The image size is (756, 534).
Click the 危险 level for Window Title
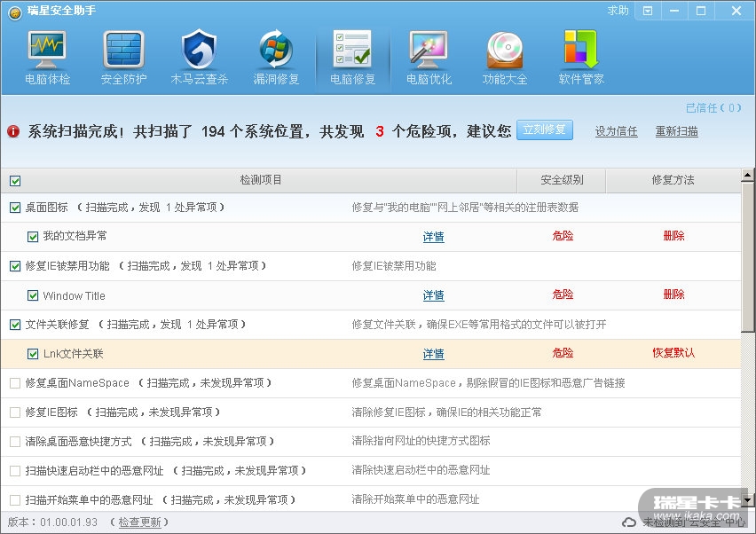(563, 294)
